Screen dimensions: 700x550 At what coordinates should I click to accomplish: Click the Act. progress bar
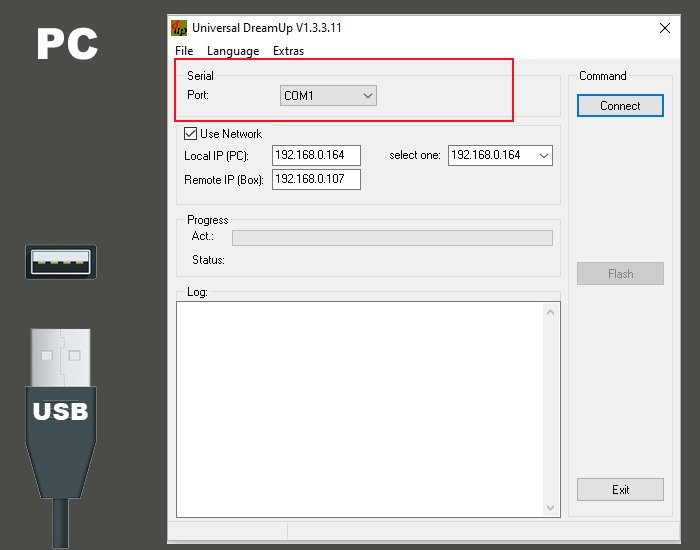click(392, 238)
